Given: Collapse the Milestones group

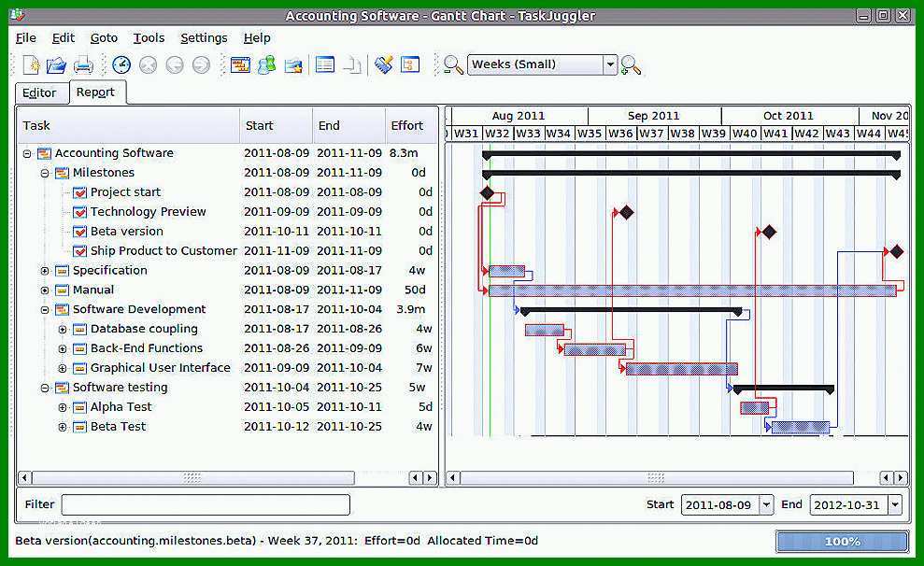Looking at the screenshot, I should [x=45, y=173].
